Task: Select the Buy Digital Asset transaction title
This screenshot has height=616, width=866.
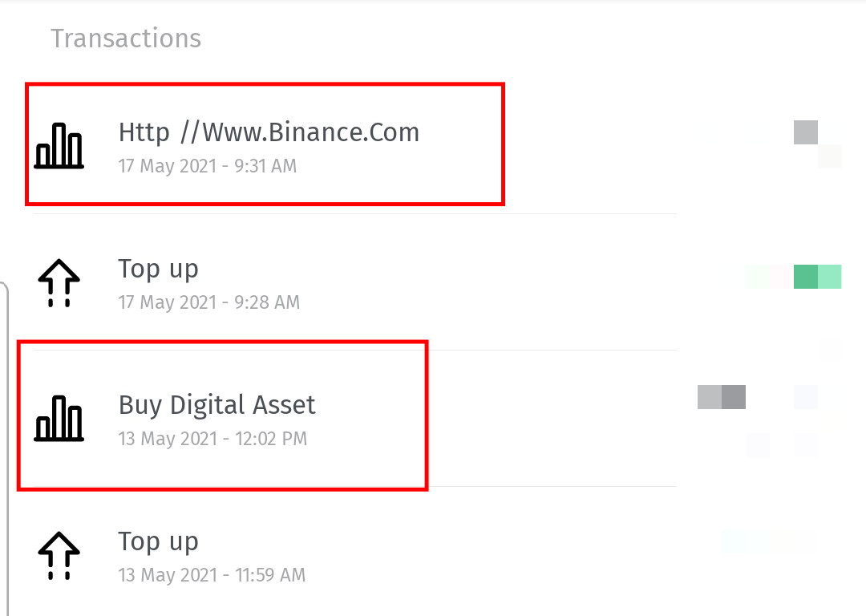Action: (x=217, y=406)
